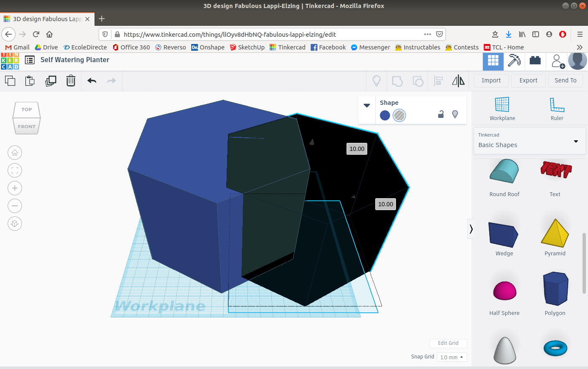Screen dimensions: 588x369
Task: Open the Gmail bookmark
Action: (17, 47)
